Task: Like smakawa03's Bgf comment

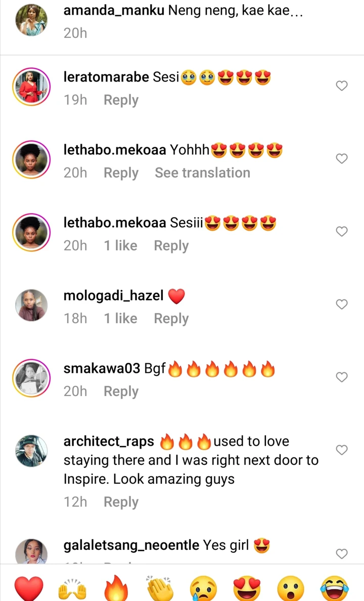Action: (342, 377)
